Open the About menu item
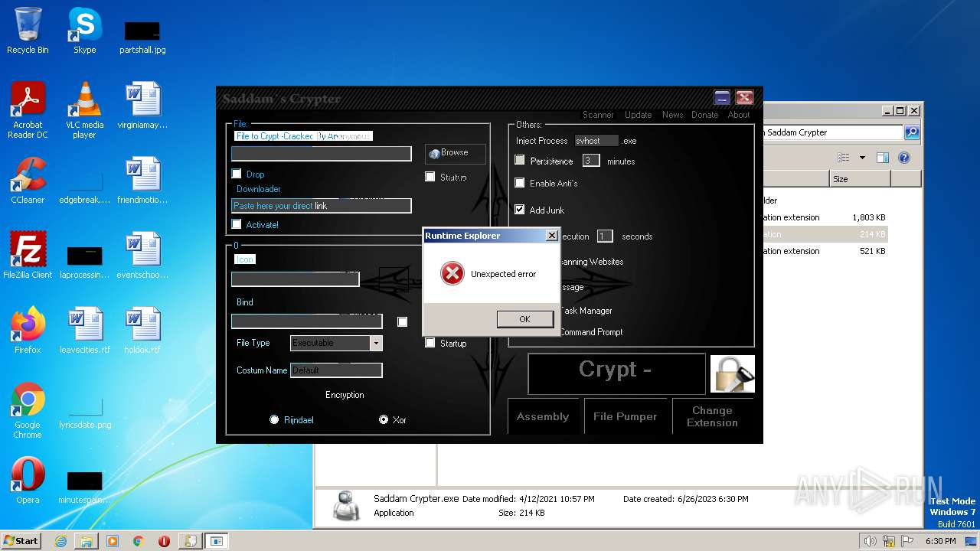 [739, 115]
